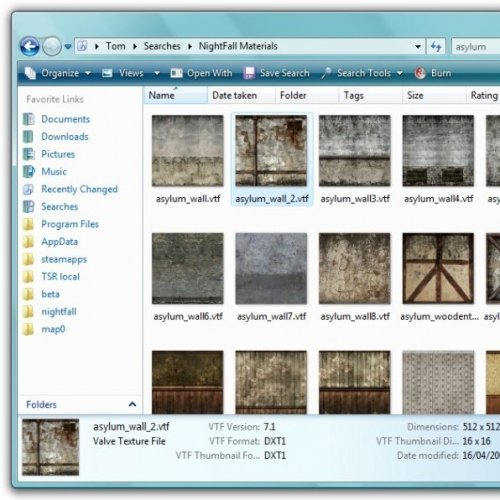
Task: Click the Date modified value in details pane
Action: coord(481,455)
